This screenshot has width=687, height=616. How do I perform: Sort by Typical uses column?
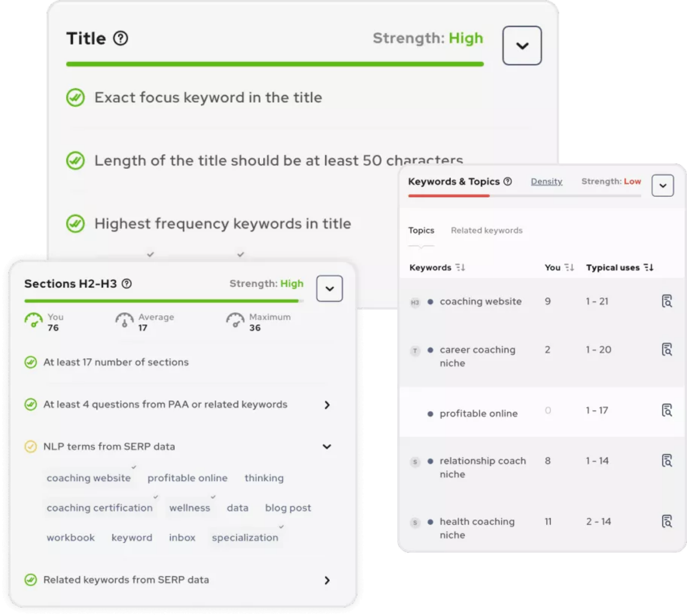click(648, 268)
